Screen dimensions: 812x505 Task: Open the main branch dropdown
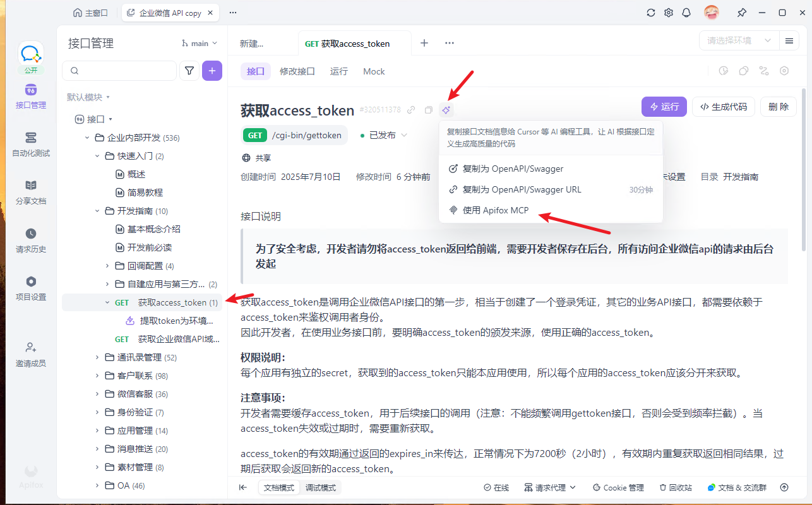200,44
